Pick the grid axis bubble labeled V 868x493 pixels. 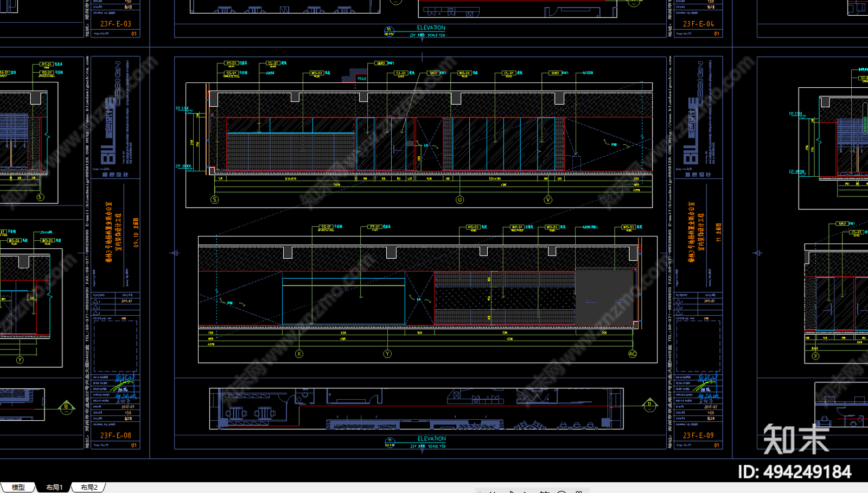548,200
